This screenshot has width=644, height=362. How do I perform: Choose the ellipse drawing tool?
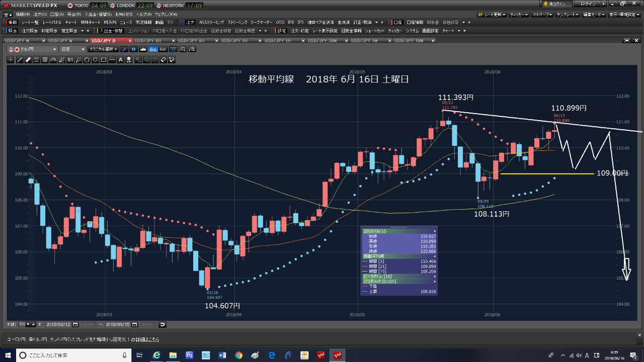tap(95, 60)
